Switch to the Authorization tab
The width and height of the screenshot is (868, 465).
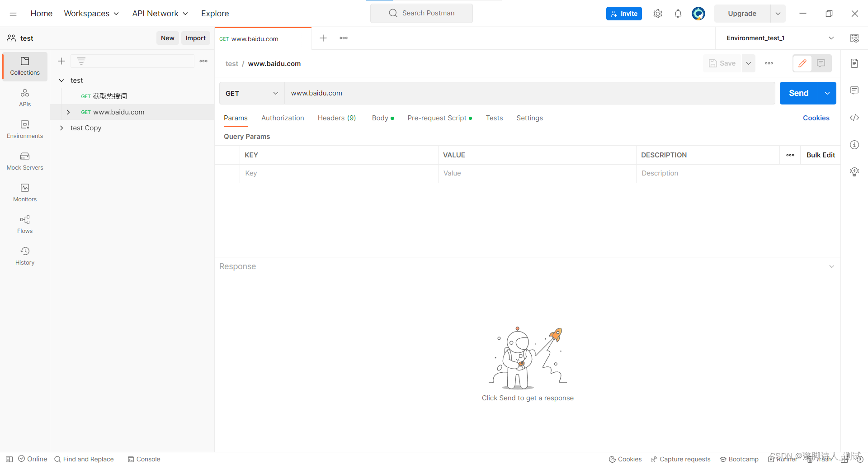pos(283,118)
